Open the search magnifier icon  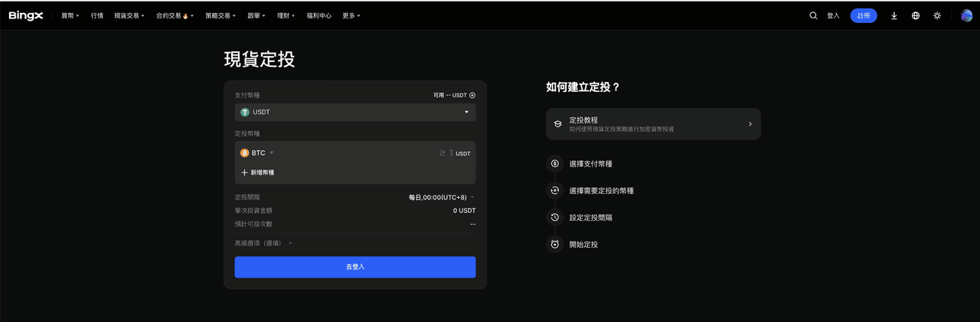click(x=813, y=15)
